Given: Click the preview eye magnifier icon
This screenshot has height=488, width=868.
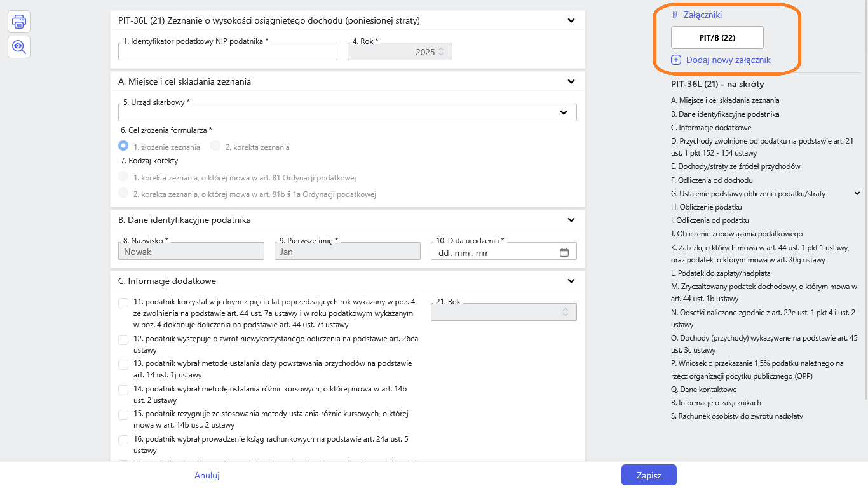Looking at the screenshot, I should coord(19,46).
